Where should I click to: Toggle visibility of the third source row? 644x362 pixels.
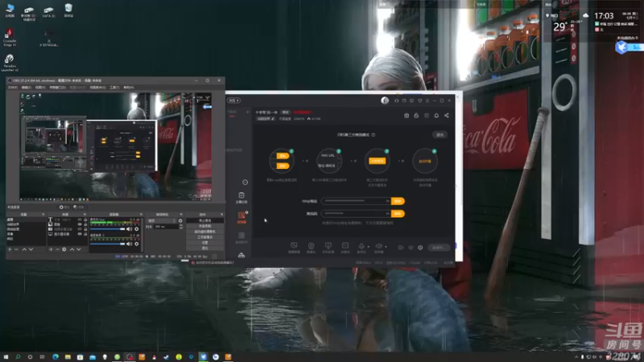tap(80, 229)
